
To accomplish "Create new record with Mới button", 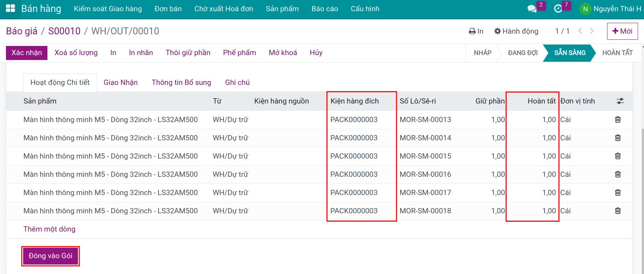I will point(623,31).
